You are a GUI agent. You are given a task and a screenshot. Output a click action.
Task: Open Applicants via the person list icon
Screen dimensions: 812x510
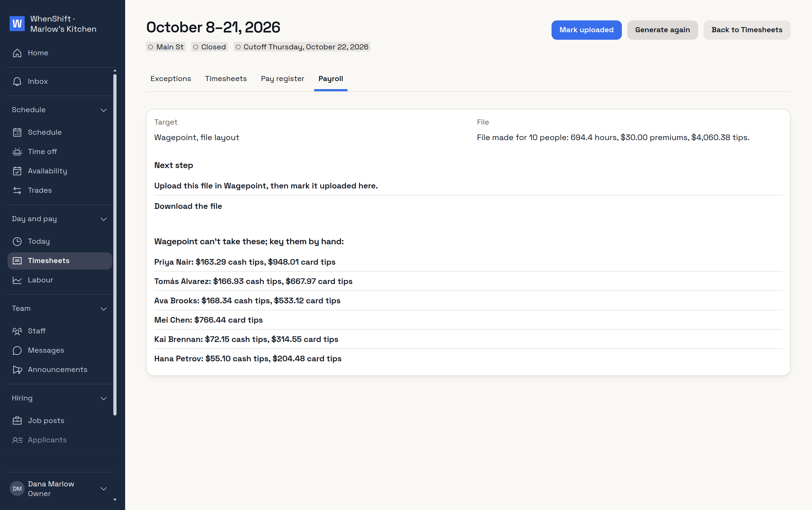pyautogui.click(x=17, y=440)
